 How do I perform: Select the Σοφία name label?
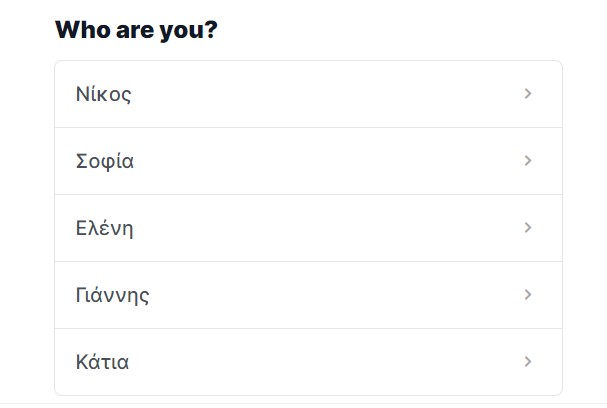(105, 161)
